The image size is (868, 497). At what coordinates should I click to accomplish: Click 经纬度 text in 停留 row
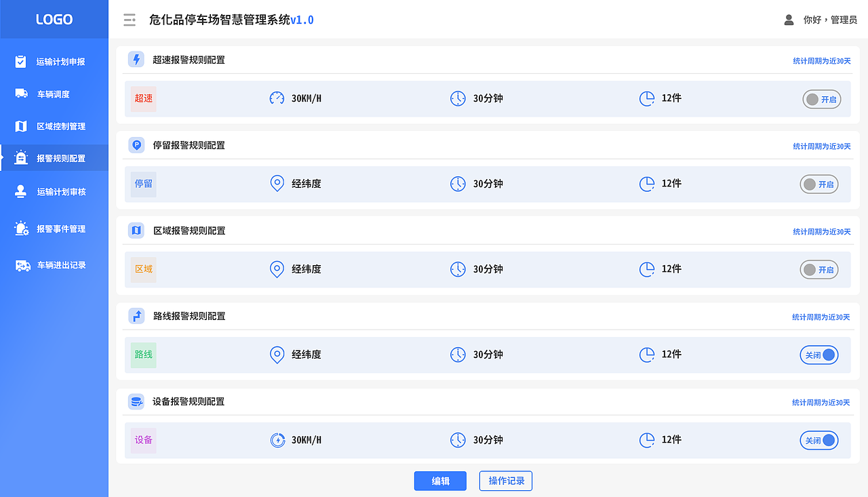307,184
